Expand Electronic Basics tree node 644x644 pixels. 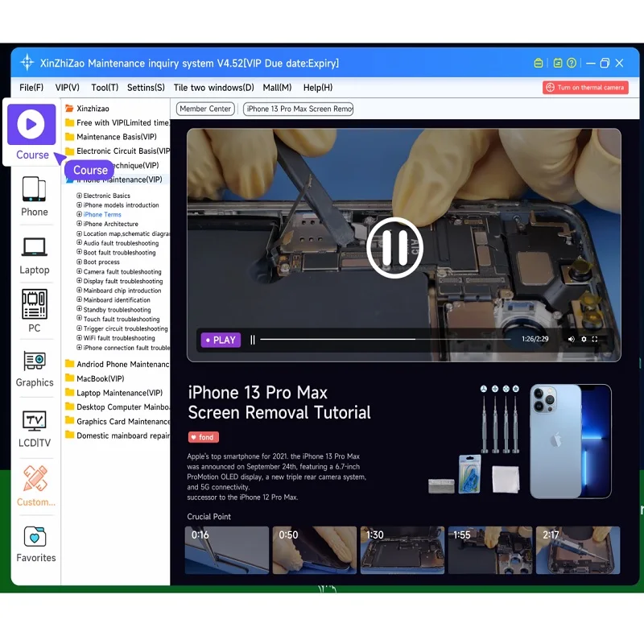point(79,196)
